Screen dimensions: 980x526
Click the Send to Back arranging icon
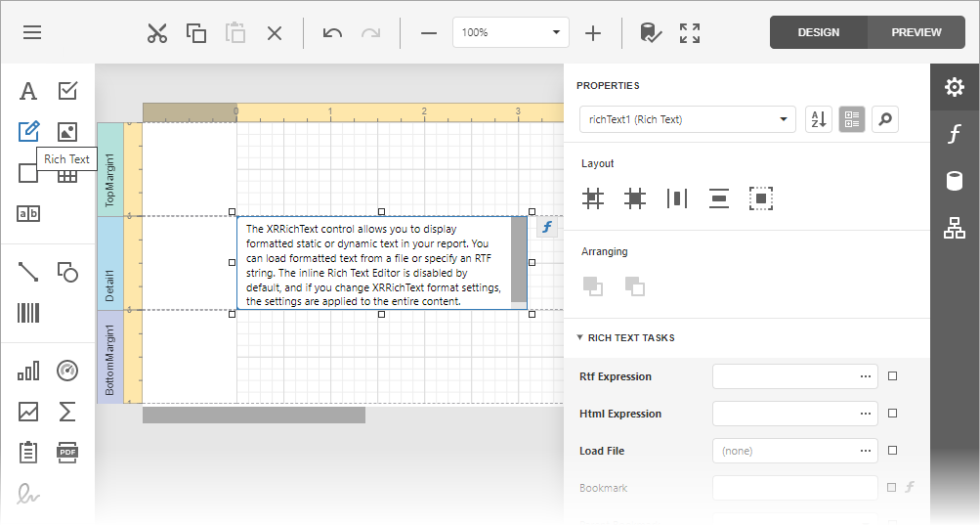coord(635,286)
